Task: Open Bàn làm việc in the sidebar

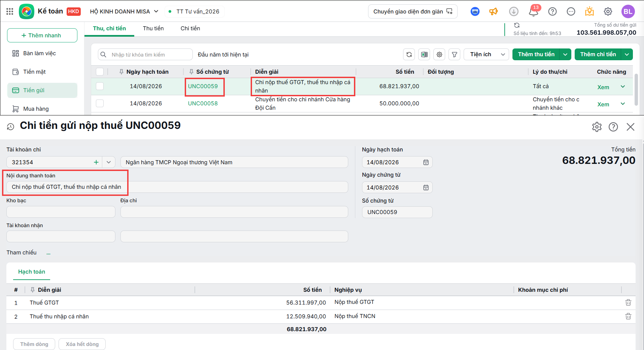Action: [42, 54]
